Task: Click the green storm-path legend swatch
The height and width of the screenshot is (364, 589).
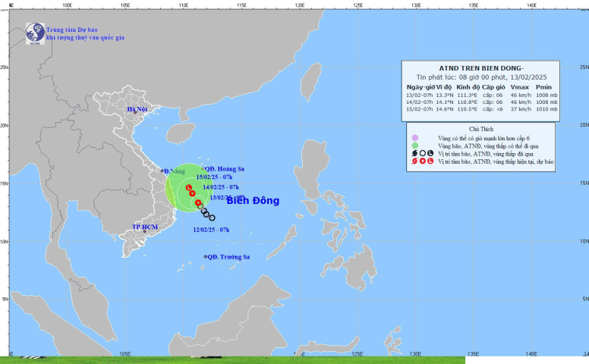Action: tap(414, 146)
